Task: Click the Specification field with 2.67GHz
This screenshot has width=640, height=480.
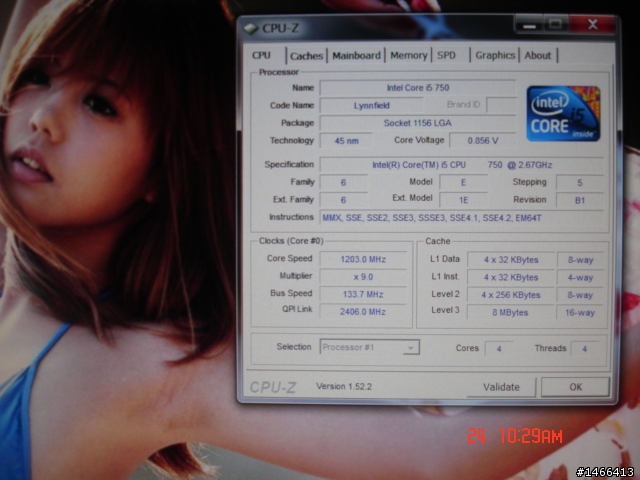Action: click(462, 165)
